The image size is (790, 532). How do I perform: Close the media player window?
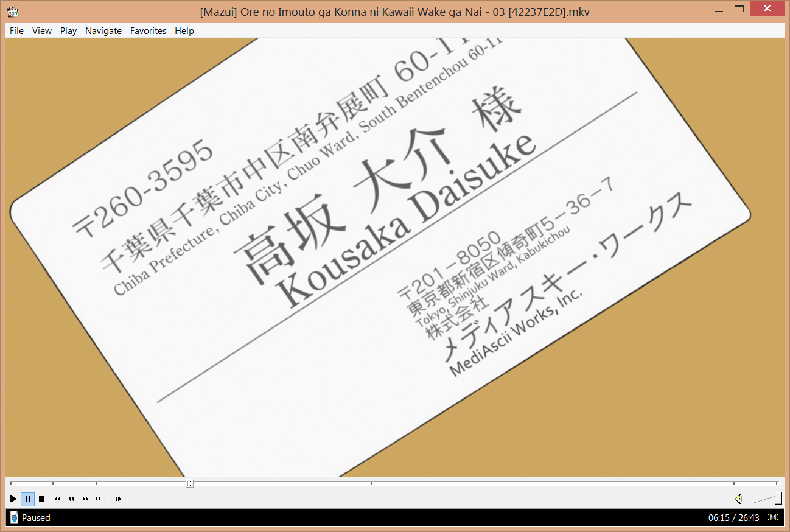pyautogui.click(x=768, y=9)
